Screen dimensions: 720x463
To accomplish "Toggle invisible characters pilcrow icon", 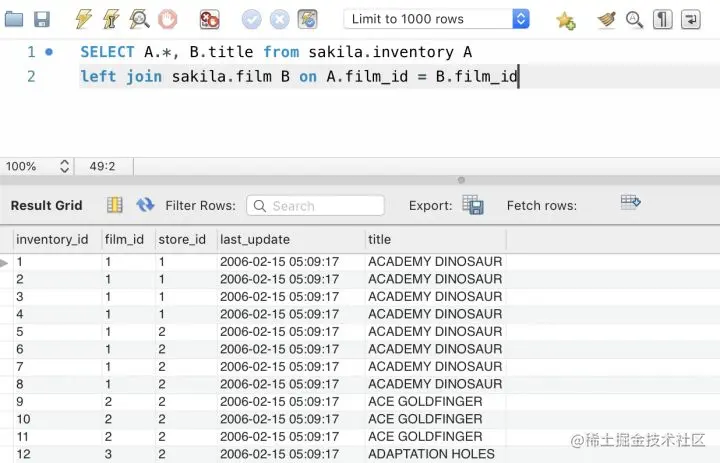I will (663, 20).
